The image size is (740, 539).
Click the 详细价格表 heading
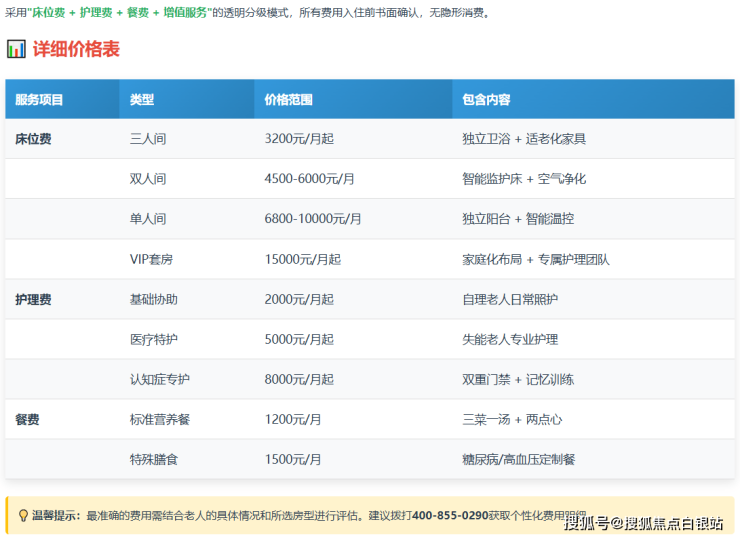coord(76,49)
